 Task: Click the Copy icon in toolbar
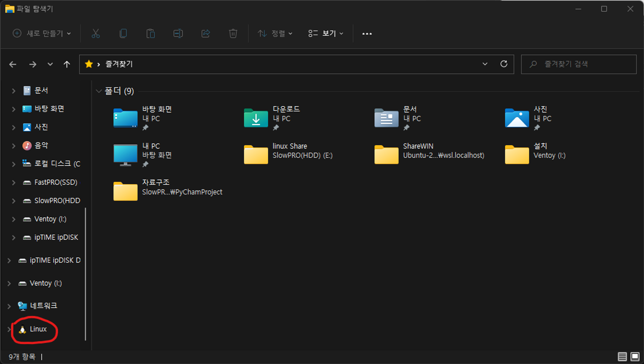[x=123, y=34]
